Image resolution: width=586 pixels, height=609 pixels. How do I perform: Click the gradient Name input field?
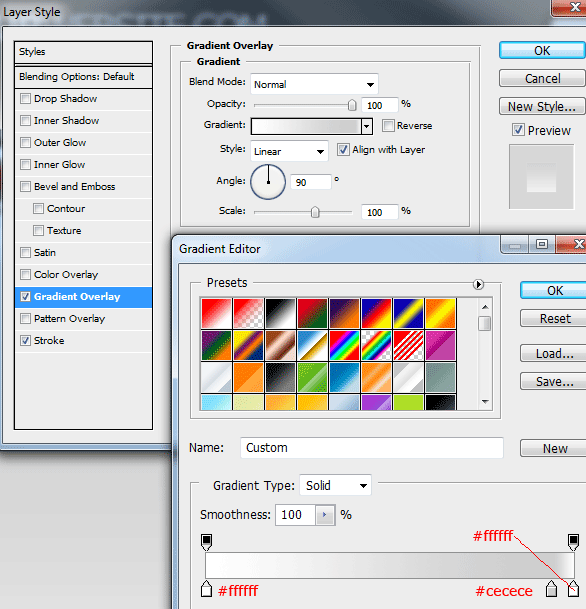click(372, 448)
